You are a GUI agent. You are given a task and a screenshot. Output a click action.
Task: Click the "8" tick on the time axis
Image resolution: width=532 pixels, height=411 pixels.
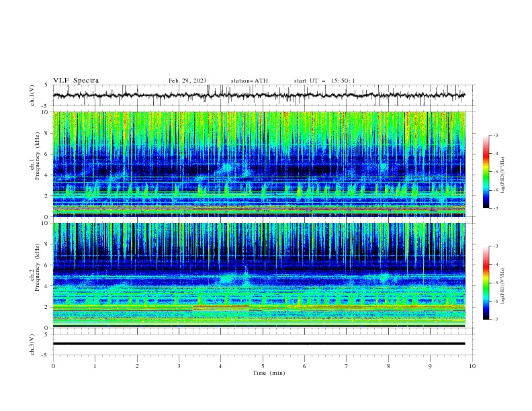click(388, 366)
